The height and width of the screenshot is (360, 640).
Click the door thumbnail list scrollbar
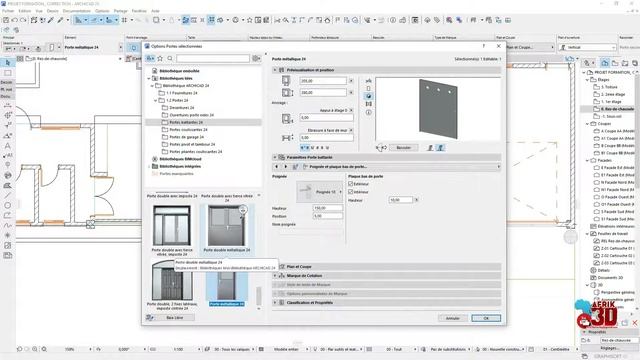click(258, 296)
